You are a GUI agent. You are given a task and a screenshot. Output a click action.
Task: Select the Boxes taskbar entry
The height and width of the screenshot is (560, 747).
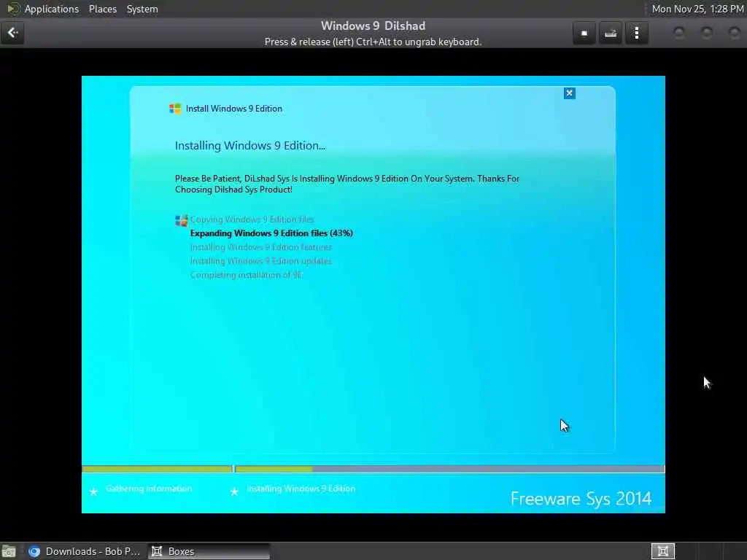(x=209, y=551)
